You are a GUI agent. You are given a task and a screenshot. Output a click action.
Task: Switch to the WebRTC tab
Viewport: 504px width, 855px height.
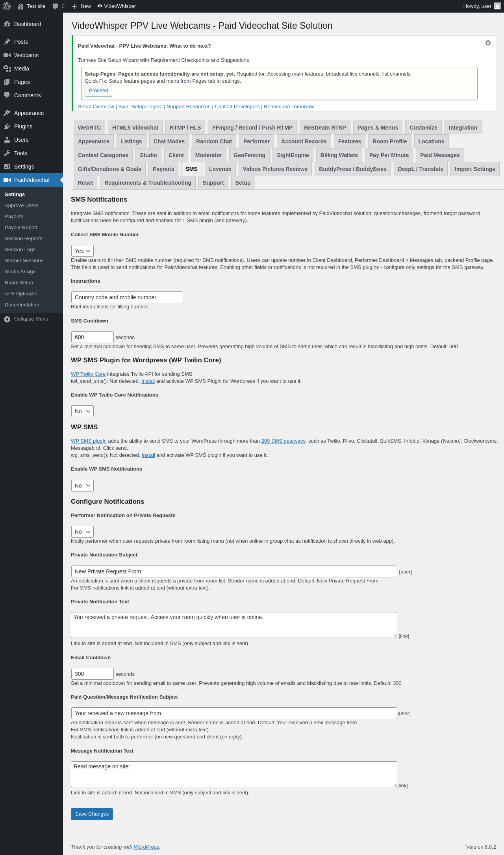click(x=89, y=128)
